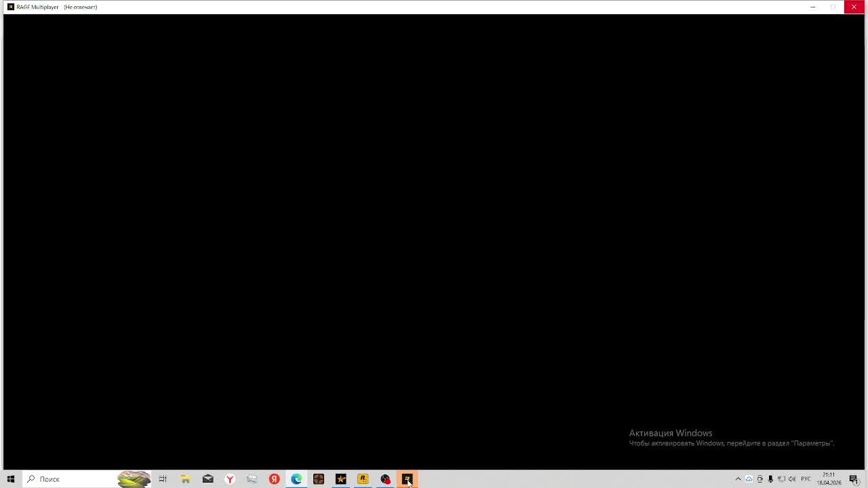Viewport: 868px width, 488px height.
Task: Open Microsoft Edge from the taskbar
Action: click(x=296, y=479)
